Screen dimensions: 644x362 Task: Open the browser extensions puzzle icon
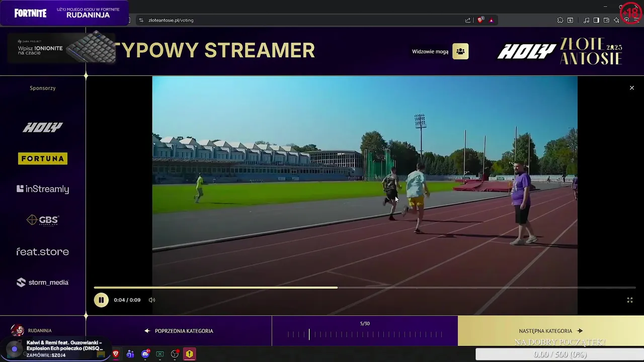click(x=560, y=20)
